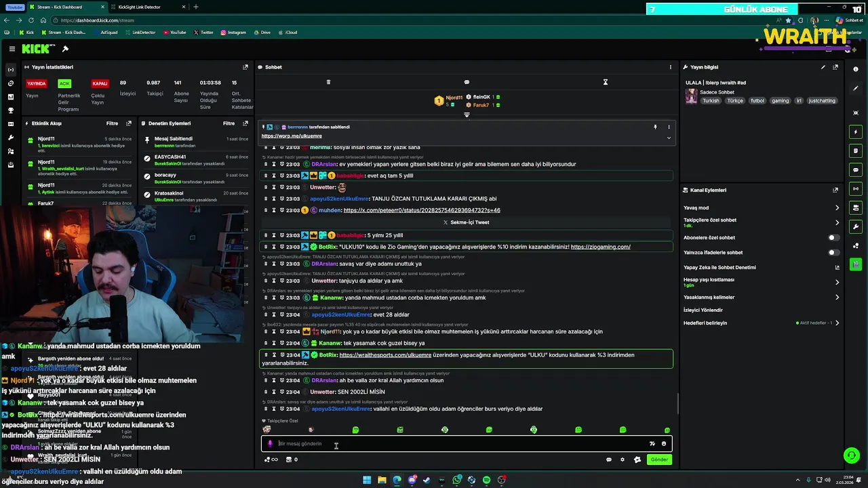Click the lightning activity icon in right sidebar
The width and height of the screenshot is (868, 488).
click(856, 131)
